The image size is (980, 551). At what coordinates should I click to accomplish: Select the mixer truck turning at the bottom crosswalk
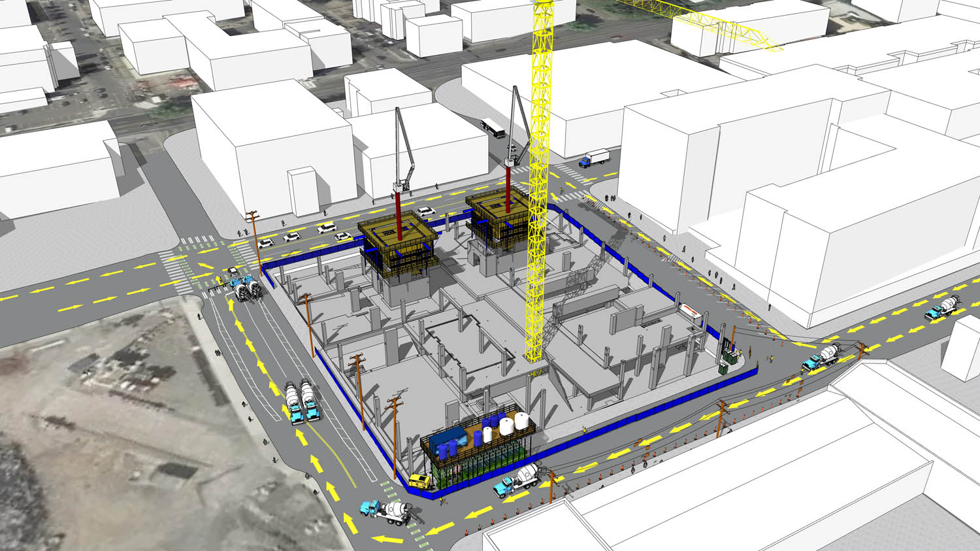[x=387, y=510]
